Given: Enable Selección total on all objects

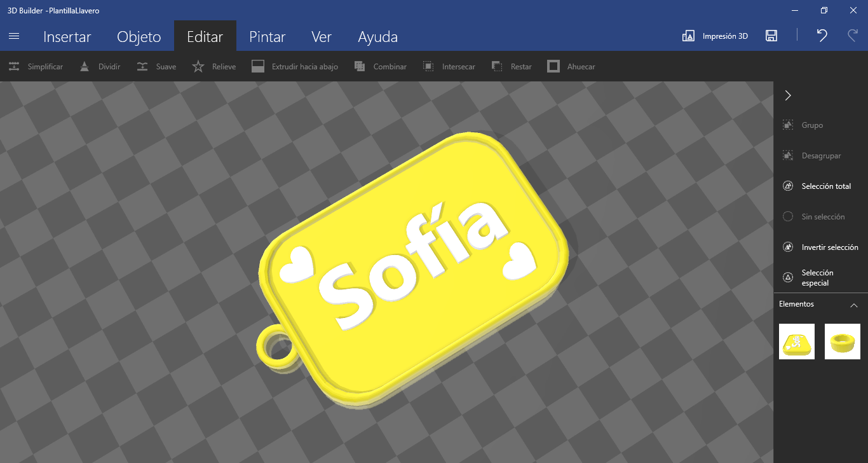Looking at the screenshot, I should (819, 186).
